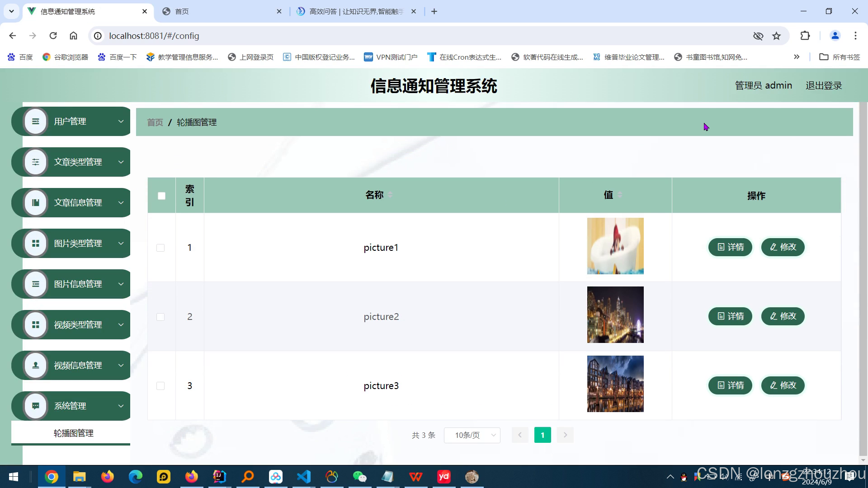Select the 轮播图管理 submenu item
This screenshot has width=868, height=488.
click(73, 433)
